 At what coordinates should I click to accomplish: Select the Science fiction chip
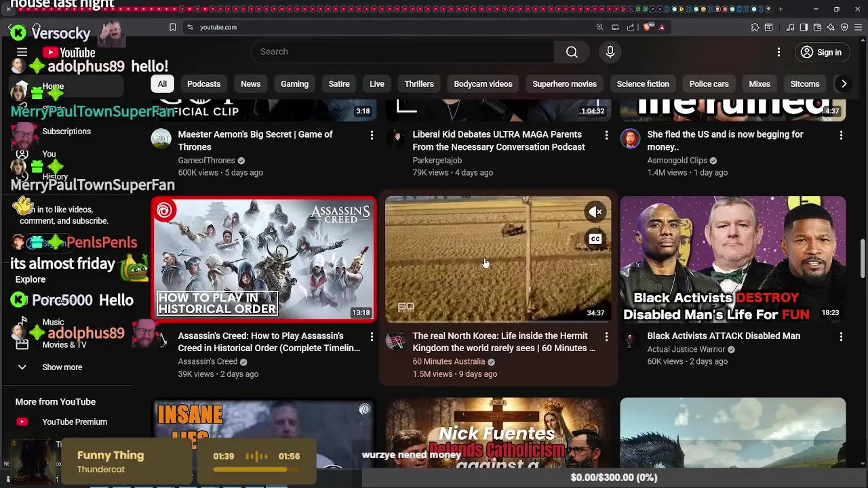tap(643, 84)
